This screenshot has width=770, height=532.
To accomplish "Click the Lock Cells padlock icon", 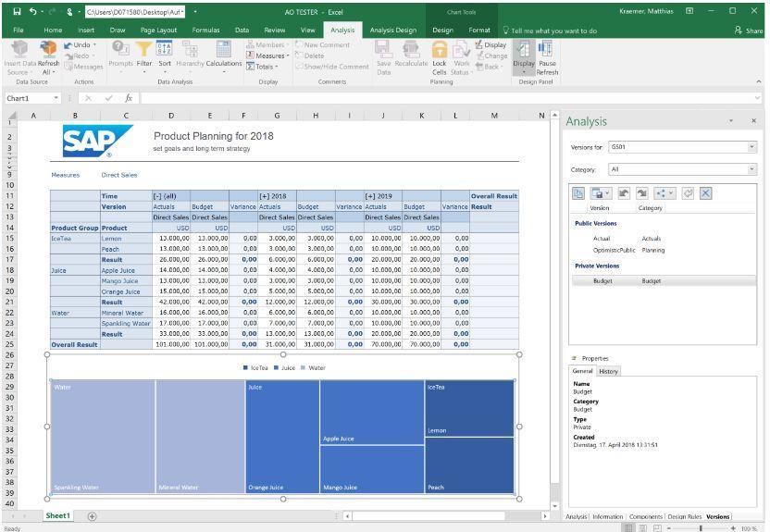I will point(439,49).
